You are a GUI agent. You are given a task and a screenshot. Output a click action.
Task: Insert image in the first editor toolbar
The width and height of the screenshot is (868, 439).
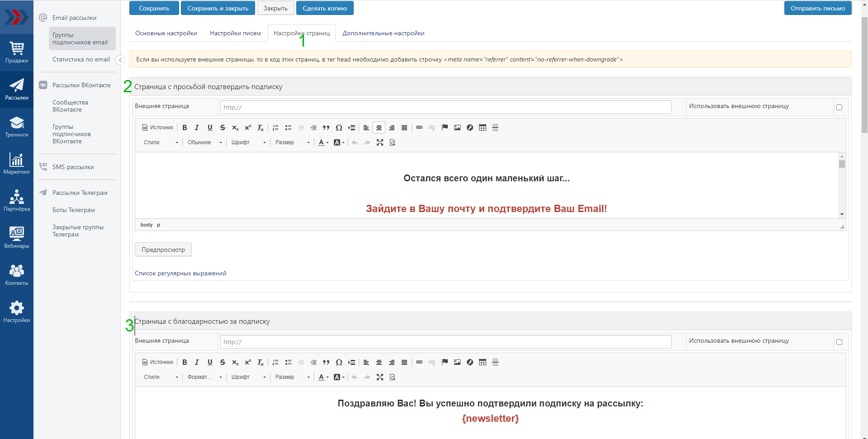click(457, 127)
